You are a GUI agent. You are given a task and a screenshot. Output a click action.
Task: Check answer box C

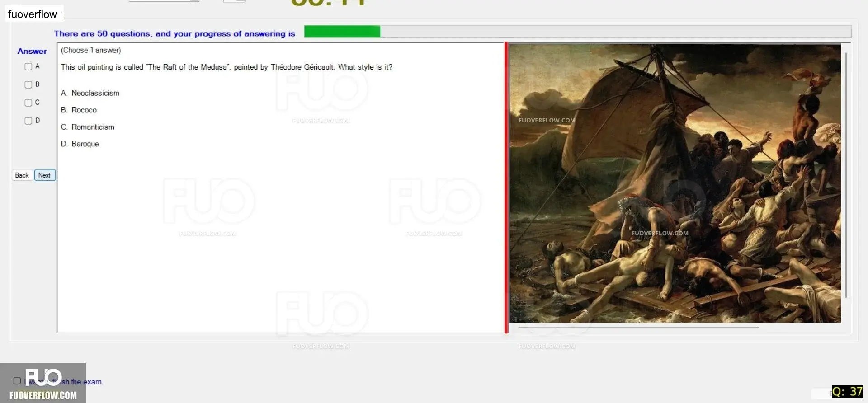pos(28,103)
